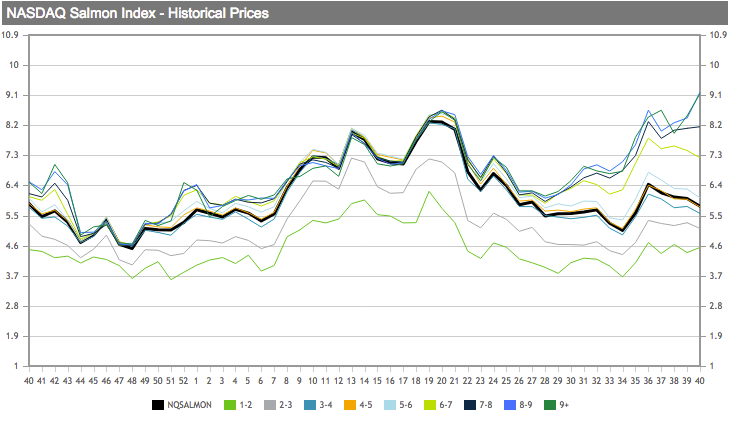Click week 52 on x-axis
731x425 pixels.
(183, 381)
